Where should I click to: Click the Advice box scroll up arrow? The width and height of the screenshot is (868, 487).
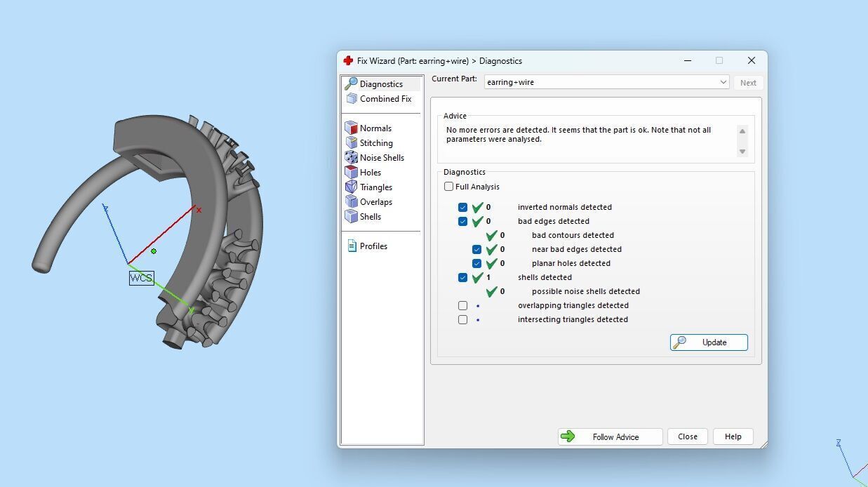tap(742, 131)
